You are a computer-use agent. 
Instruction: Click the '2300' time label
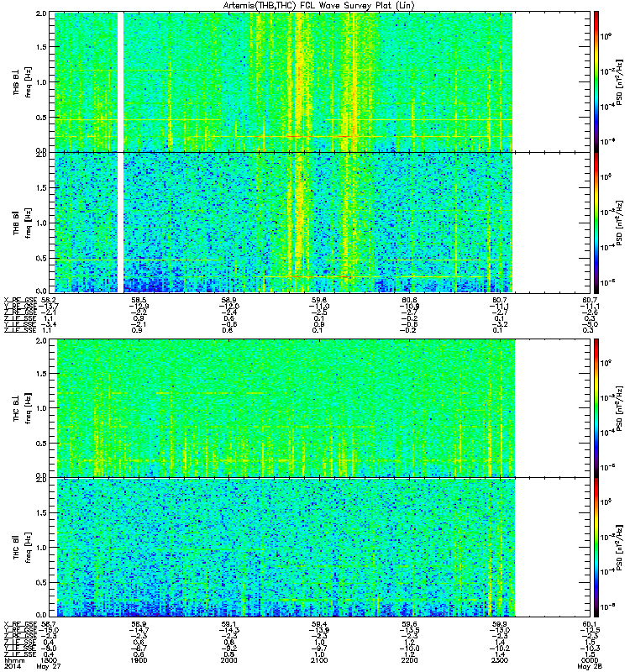(500, 660)
